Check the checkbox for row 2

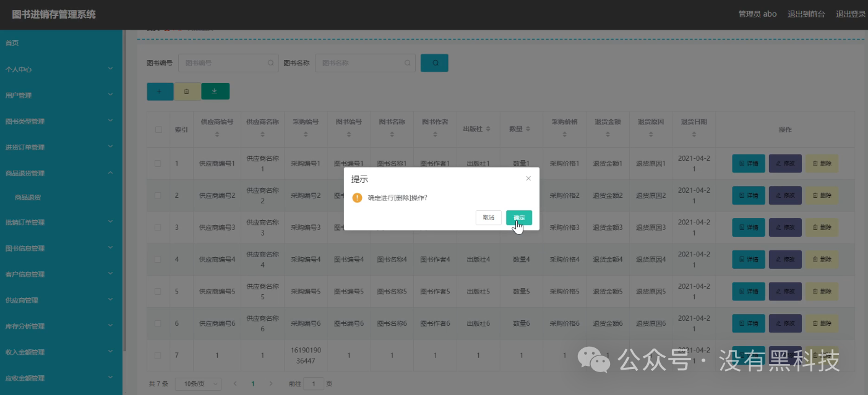point(158,195)
